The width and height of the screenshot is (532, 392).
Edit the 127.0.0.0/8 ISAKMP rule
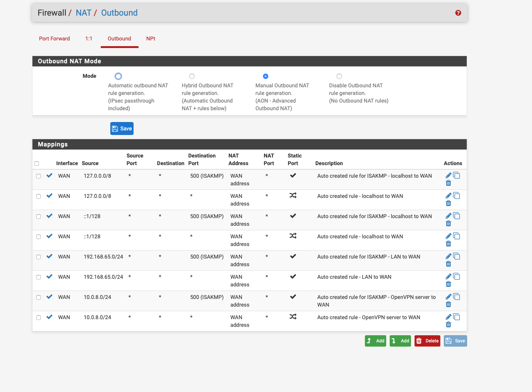(448, 175)
